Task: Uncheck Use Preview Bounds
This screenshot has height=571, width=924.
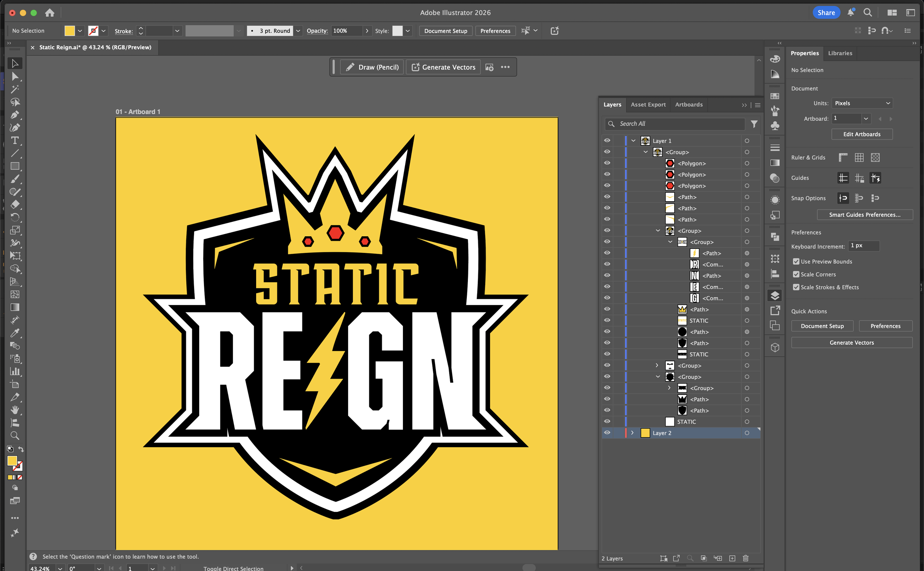Action: (x=796, y=261)
